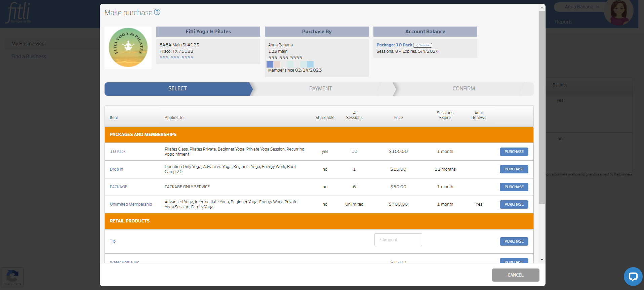Click the business phone number 555-555-5555

coord(176,58)
